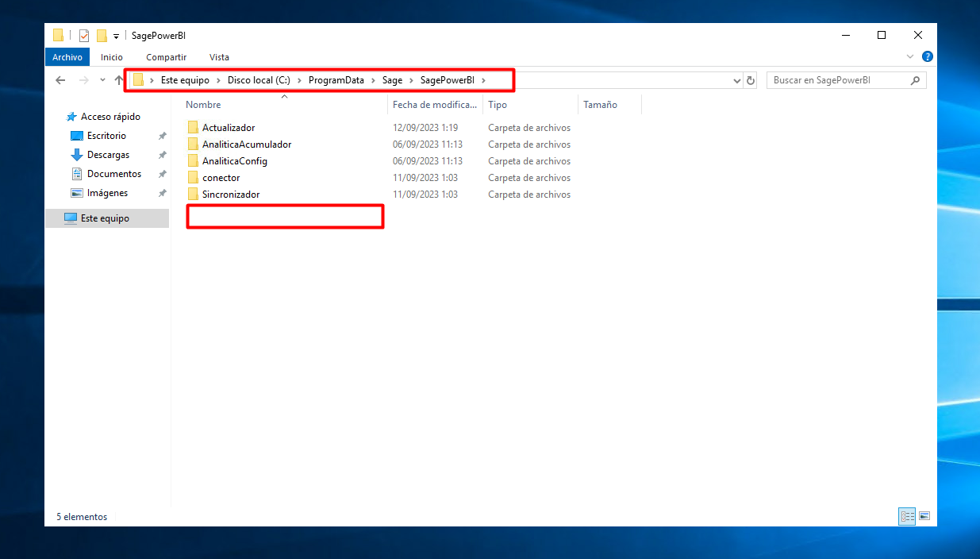The image size is (980, 559).
Task: Open the window system menu folder icon in title bar
Action: (58, 35)
